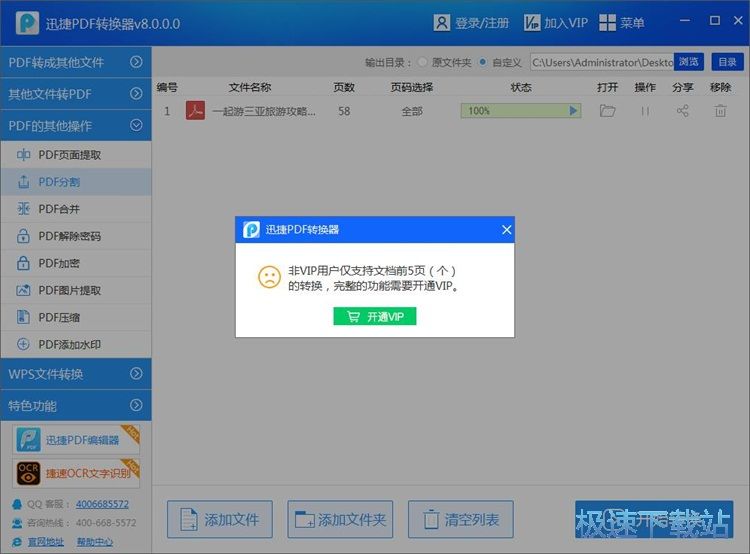Expand the WPS文件转换 section
Viewport: 750px width, 554px height.
click(76, 374)
